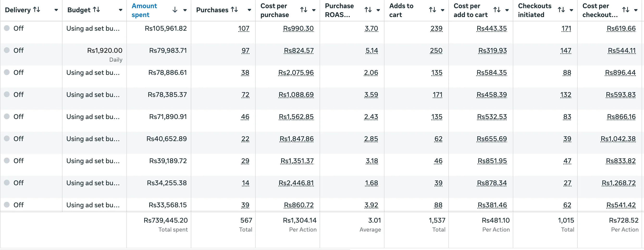Open the Purchases column dropdown
The width and height of the screenshot is (644, 250).
point(249,10)
